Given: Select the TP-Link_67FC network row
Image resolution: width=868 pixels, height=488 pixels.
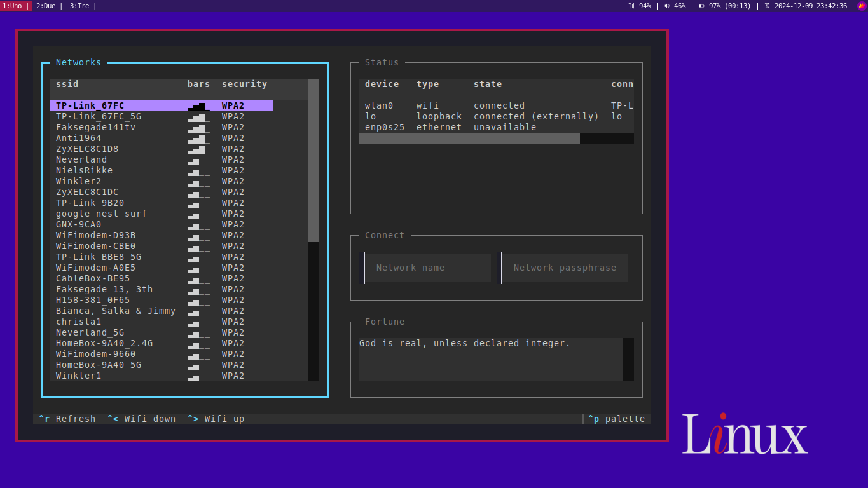Looking at the screenshot, I should (x=162, y=105).
